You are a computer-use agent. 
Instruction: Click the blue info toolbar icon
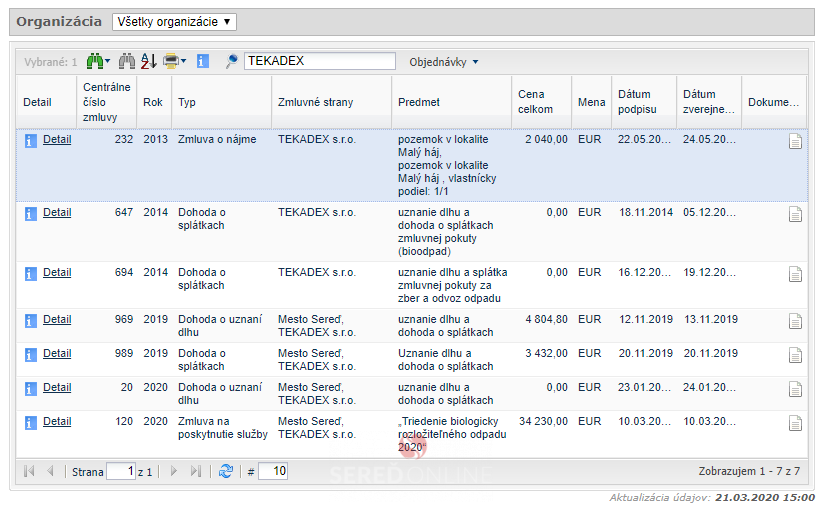tap(203, 61)
